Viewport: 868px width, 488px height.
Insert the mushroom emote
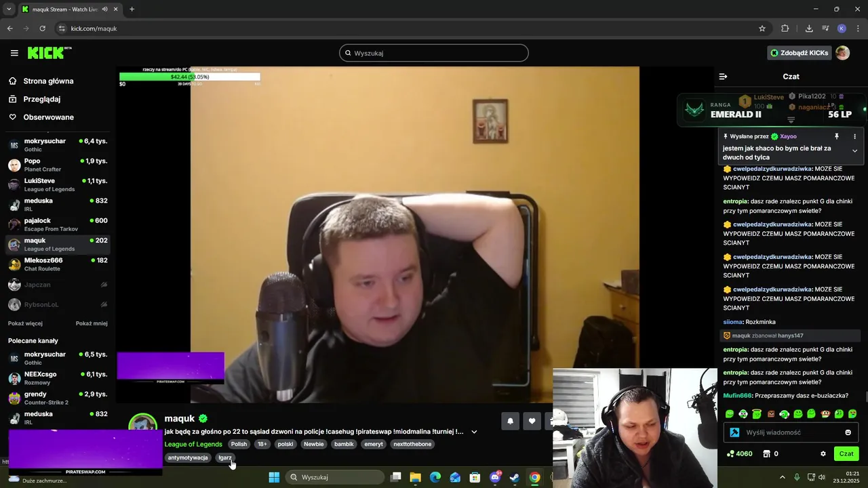(825, 414)
